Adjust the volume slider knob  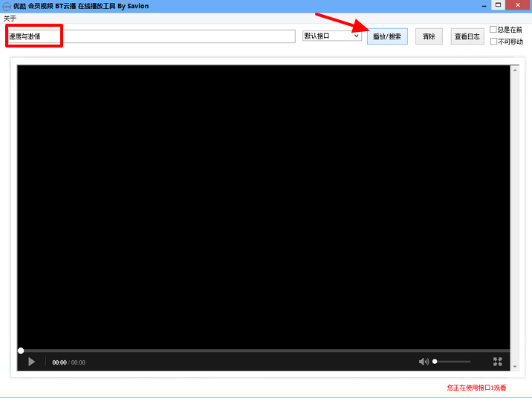[435, 362]
